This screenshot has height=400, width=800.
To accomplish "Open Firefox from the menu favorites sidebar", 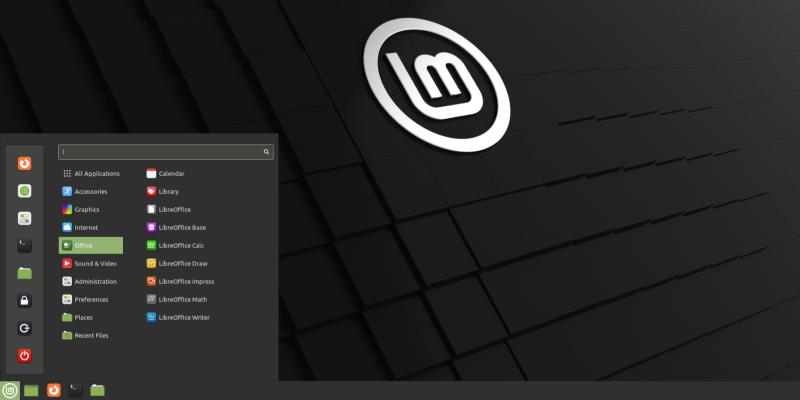I will (25, 163).
